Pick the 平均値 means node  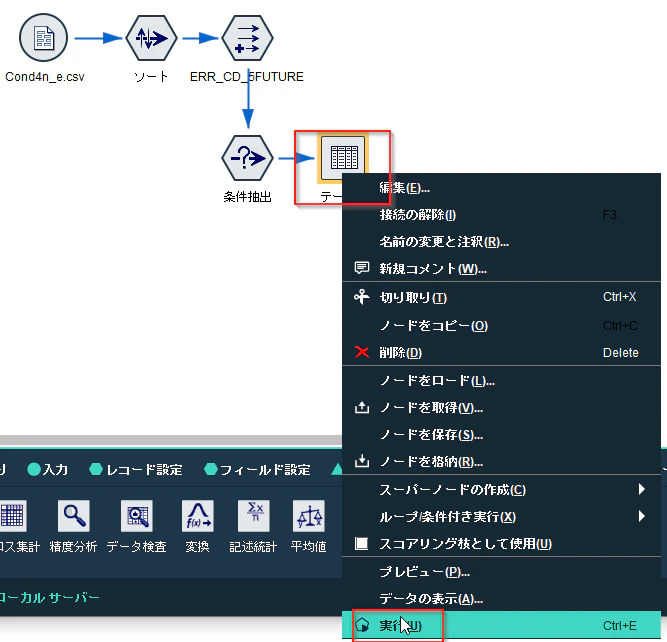pos(309,516)
